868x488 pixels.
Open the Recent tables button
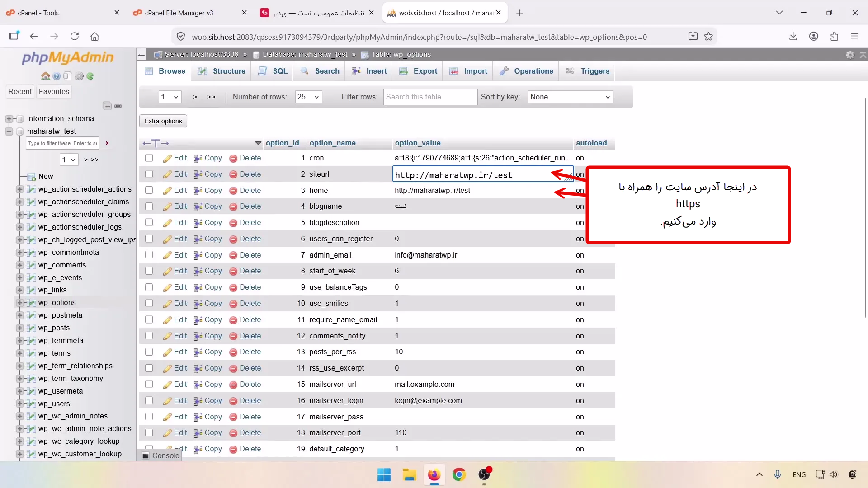coord(20,92)
